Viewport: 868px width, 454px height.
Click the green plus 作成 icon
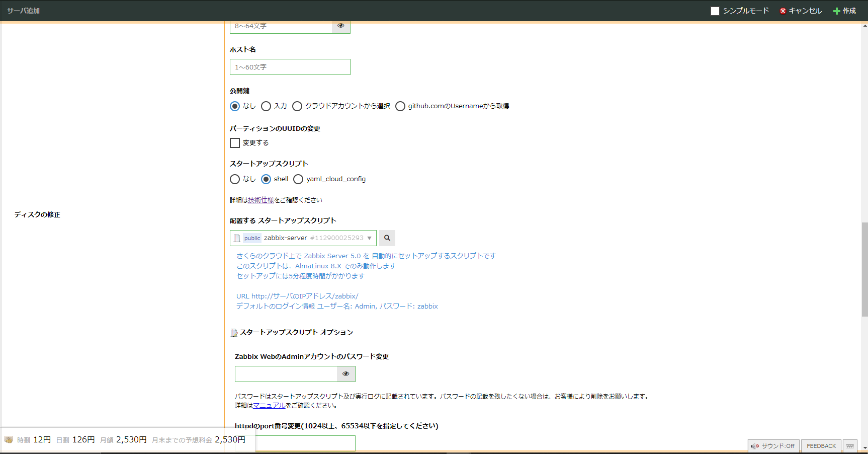[837, 11]
